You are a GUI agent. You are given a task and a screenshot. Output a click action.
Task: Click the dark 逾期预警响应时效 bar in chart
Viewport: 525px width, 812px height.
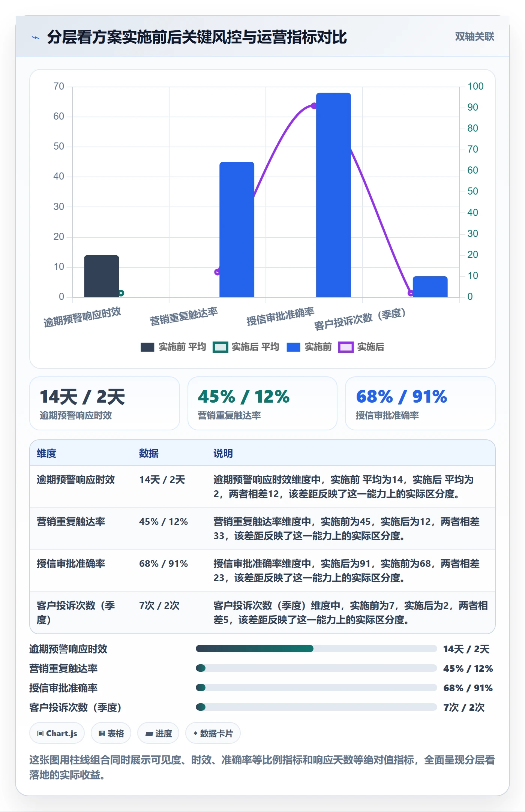(101, 276)
